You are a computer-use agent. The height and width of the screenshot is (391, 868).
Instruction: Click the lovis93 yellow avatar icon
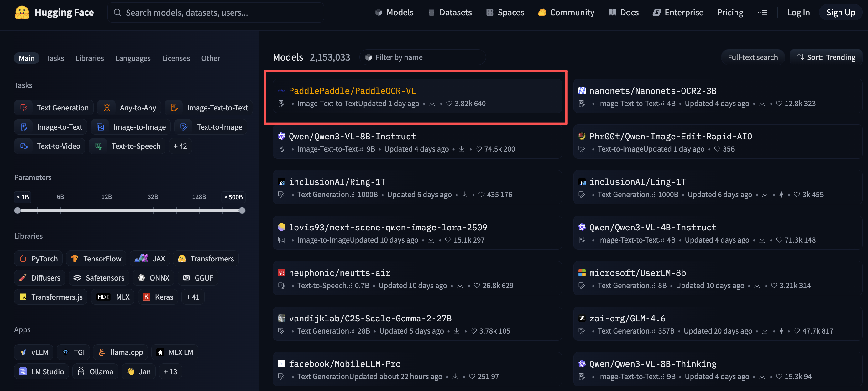click(281, 227)
